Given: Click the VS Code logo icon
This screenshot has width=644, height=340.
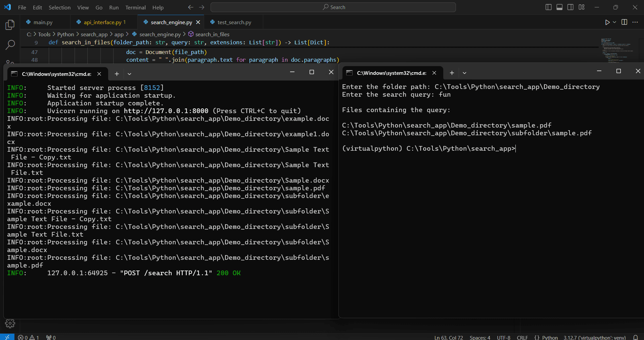Looking at the screenshot, I should coord(7,7).
